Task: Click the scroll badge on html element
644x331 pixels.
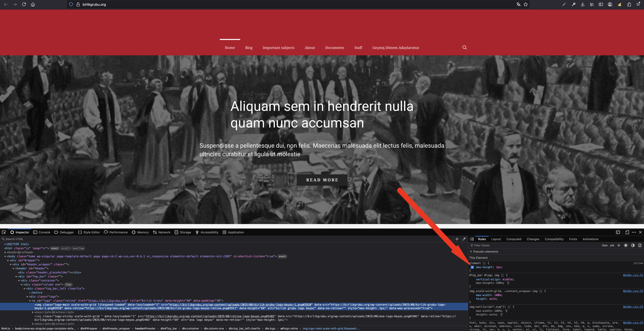Action: click(65, 248)
